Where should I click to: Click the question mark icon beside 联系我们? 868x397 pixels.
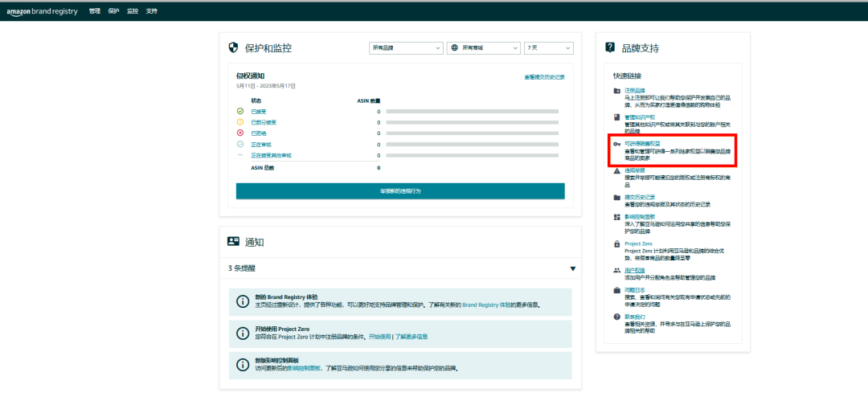click(616, 317)
